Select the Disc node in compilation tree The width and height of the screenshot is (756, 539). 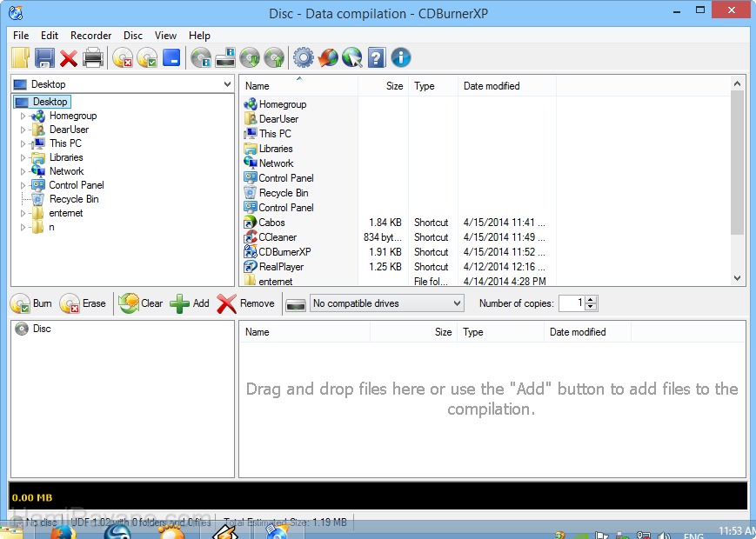[42, 329]
